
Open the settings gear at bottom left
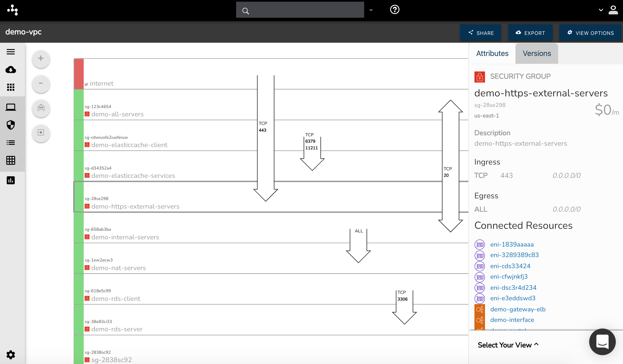[11, 355]
